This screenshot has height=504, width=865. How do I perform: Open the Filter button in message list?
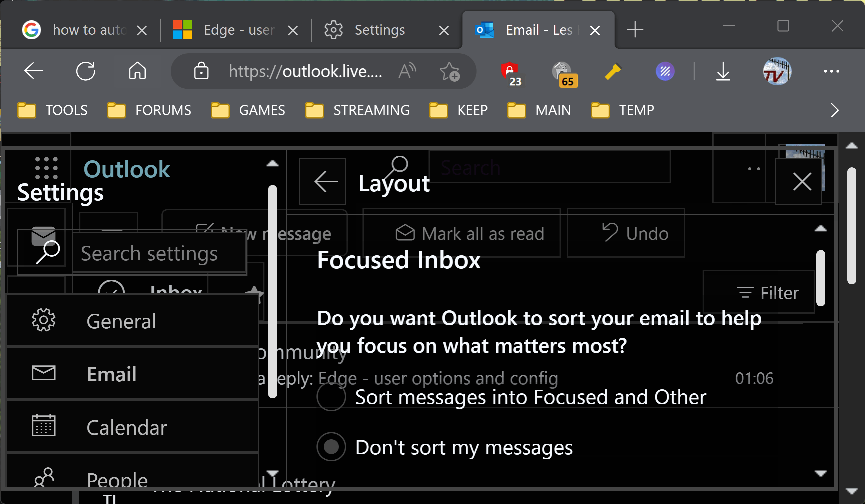coord(759,292)
